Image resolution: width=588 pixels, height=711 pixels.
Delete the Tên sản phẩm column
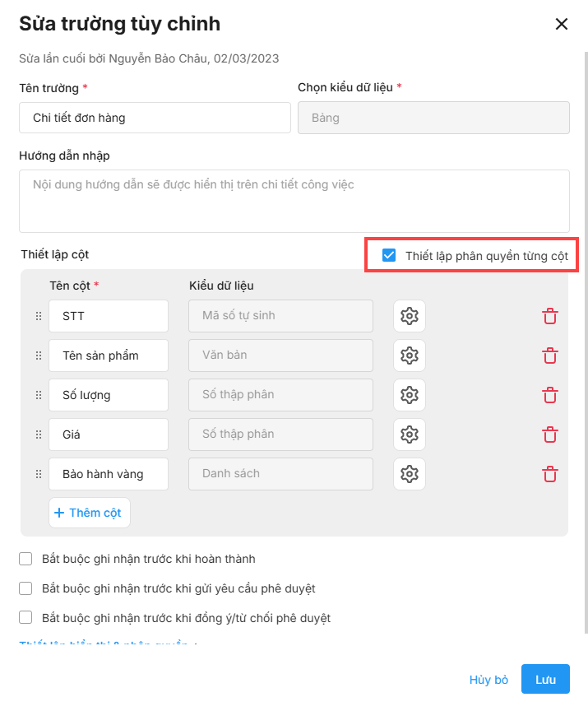[x=550, y=355]
